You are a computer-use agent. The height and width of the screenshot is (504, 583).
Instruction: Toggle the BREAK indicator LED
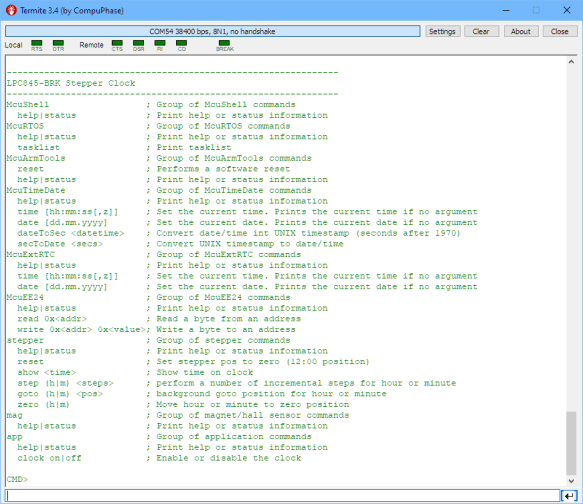[x=224, y=43]
